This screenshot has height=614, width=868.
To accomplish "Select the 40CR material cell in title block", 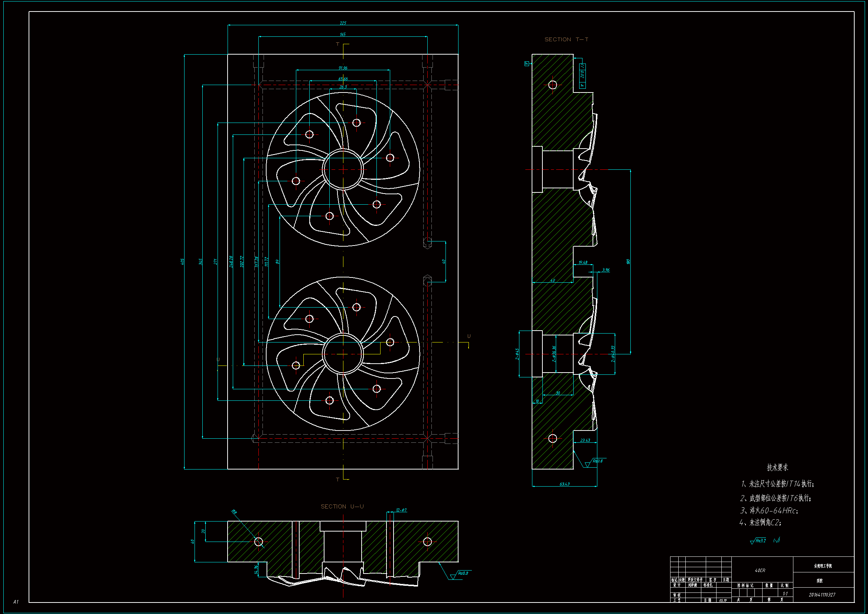I will tap(760, 571).
